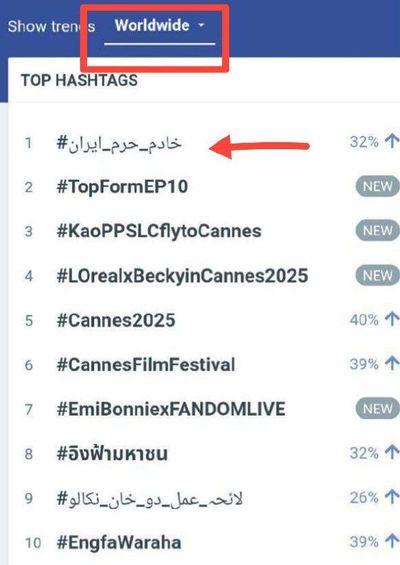Click the up arrow for #EngfaWaraha
The height and width of the screenshot is (565, 400).
392,542
